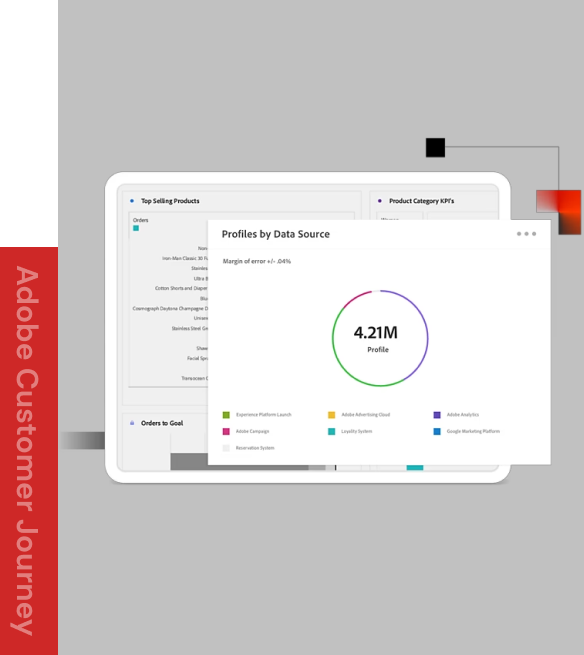
Task: Select the Adobe Advertising Cloud legend label
Action: click(366, 415)
